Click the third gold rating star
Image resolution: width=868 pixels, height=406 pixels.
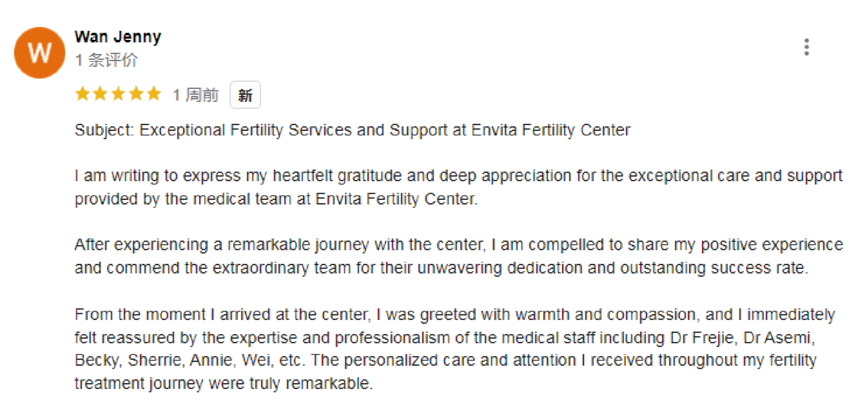pyautogui.click(x=118, y=94)
